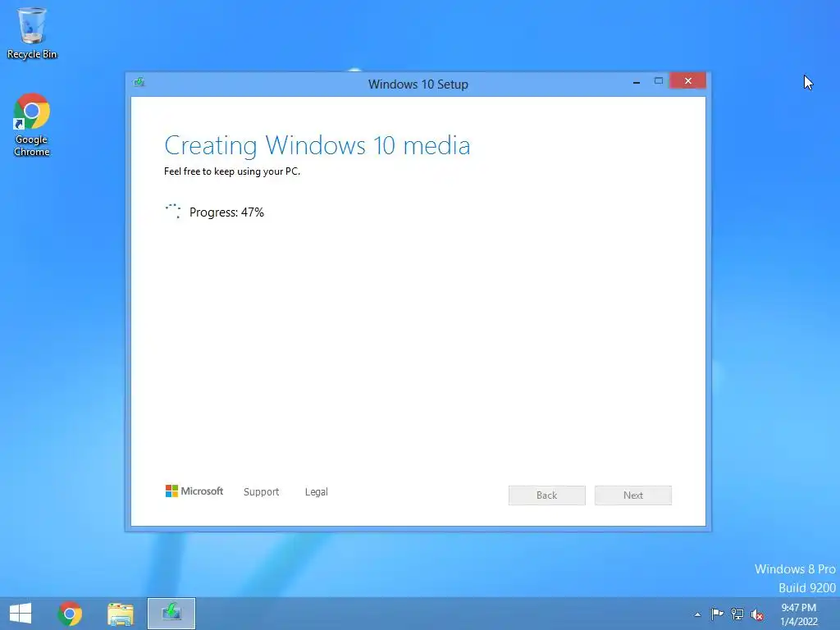Click the progress spinner animation
The image size is (840, 630).
point(173,211)
